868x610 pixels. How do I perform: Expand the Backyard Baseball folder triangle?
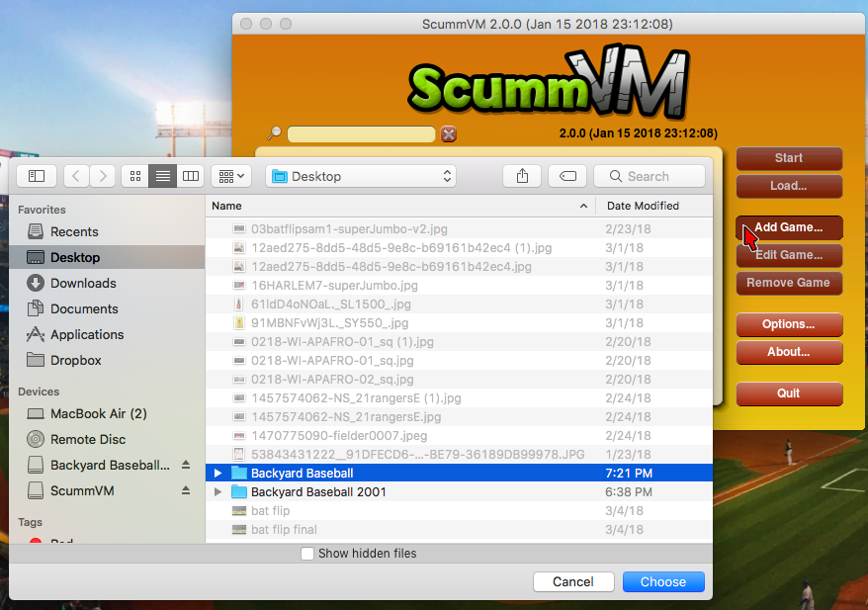tap(218, 474)
